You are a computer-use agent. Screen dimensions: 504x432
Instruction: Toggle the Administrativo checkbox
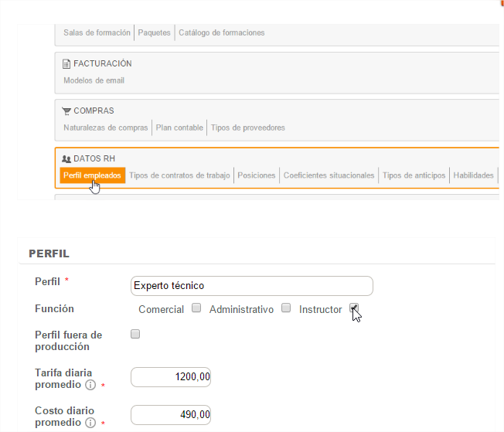click(x=286, y=308)
